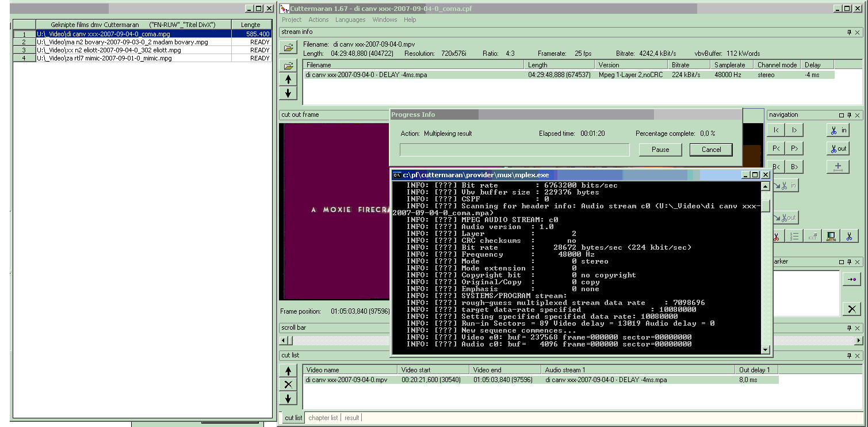Add a marker with the arrow-dot button
Viewport: 868px width, 427px height.
[x=851, y=279]
